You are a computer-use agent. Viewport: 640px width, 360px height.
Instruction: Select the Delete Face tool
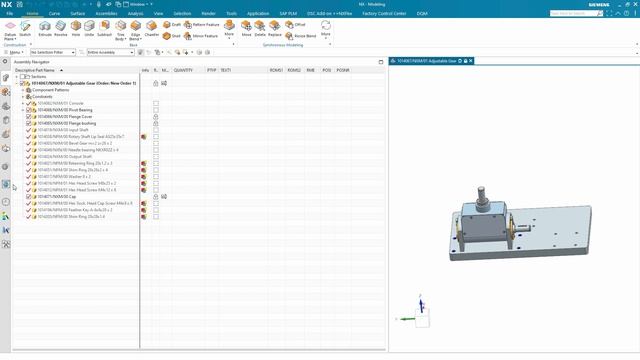[260, 29]
